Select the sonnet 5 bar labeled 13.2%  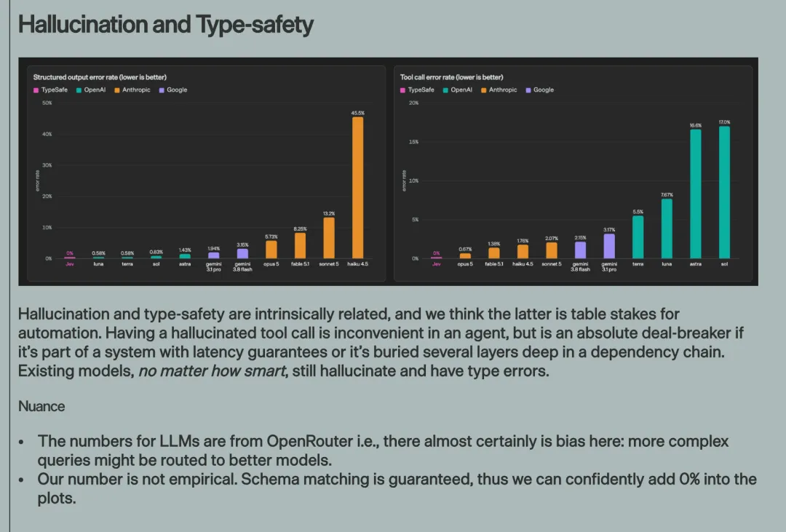[x=329, y=238]
